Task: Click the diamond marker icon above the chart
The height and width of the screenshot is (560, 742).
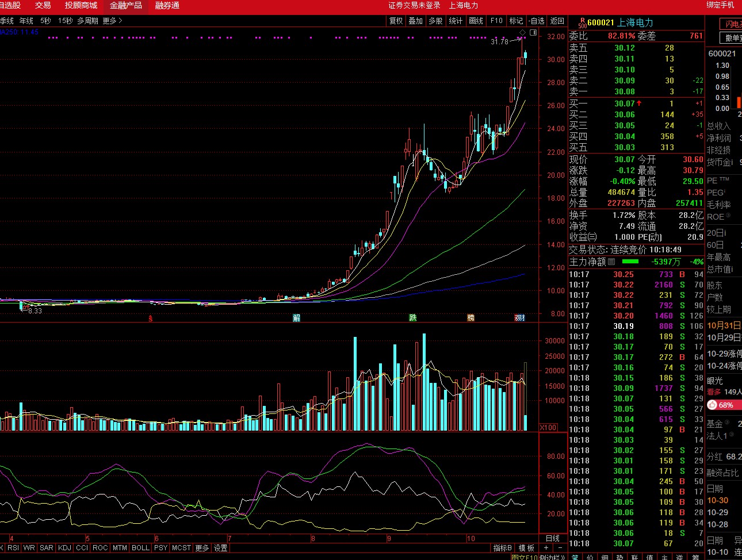Action: (522, 32)
